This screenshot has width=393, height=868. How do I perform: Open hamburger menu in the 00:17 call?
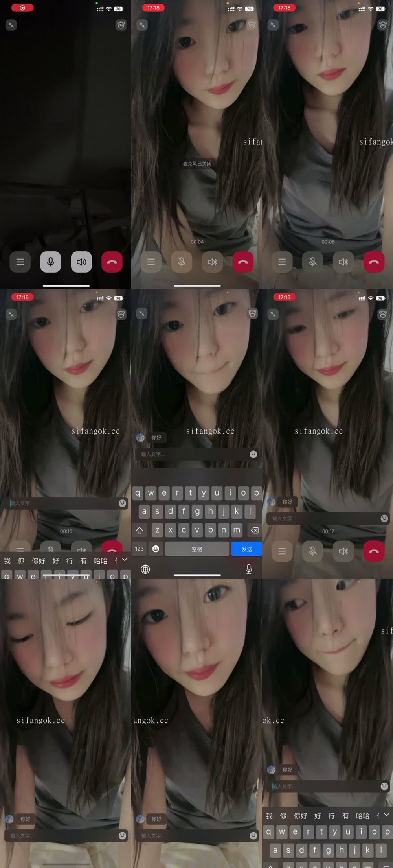click(282, 551)
